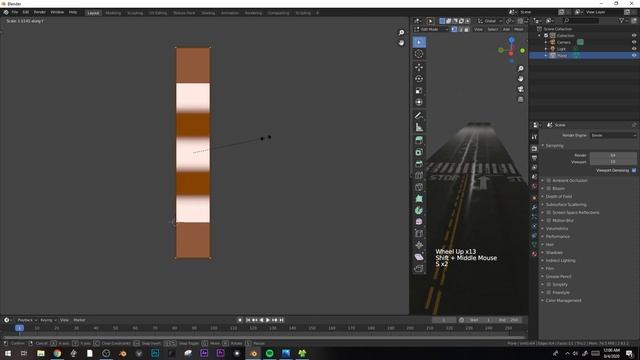Open the File menu
Viewport: 640px width, 360px height.
click(x=15, y=13)
